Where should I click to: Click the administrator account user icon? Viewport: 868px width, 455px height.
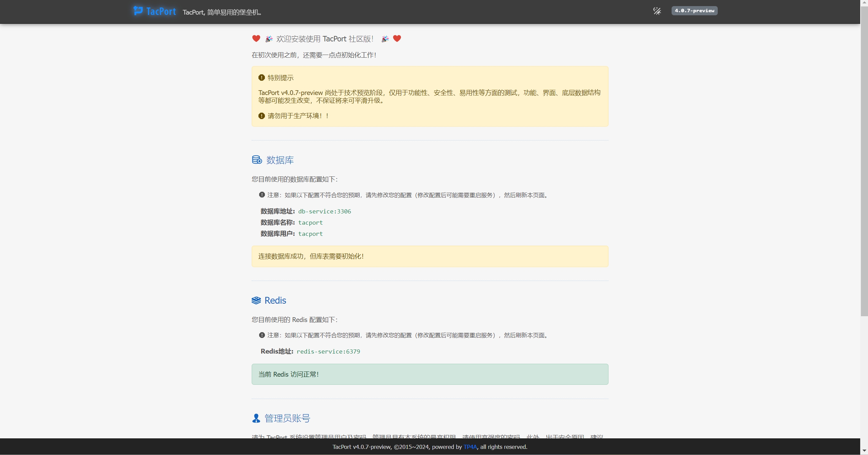(256, 418)
